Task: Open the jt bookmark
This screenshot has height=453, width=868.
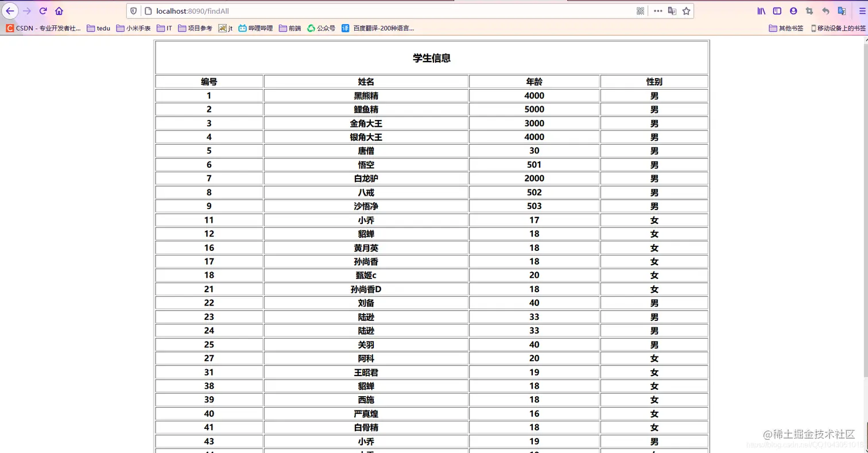Action: 225,28
